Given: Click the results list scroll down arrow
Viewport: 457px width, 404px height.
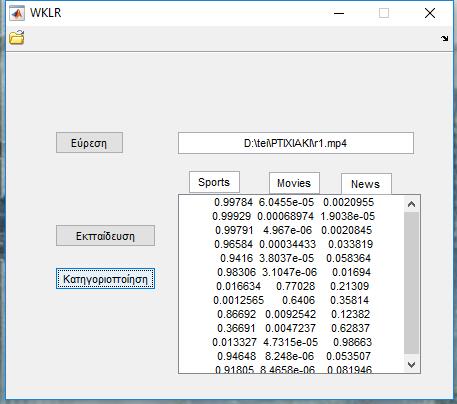Looking at the screenshot, I should [x=411, y=364].
